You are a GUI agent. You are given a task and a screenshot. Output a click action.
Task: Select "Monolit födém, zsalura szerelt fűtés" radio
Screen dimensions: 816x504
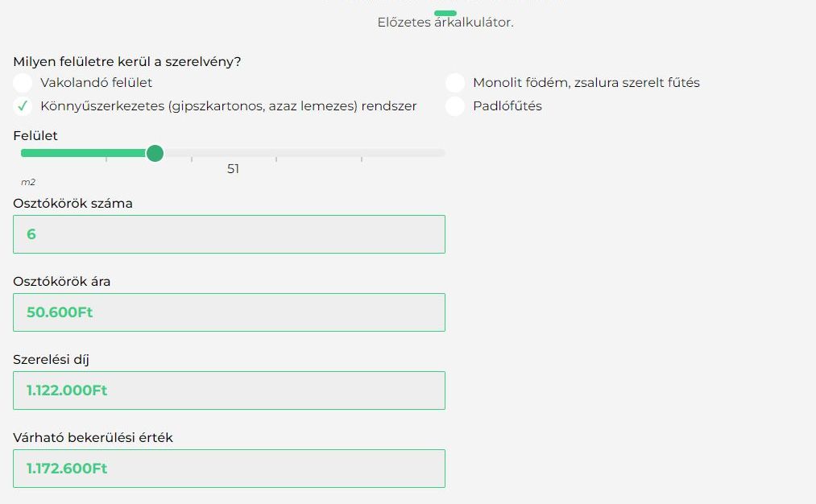[x=455, y=83]
